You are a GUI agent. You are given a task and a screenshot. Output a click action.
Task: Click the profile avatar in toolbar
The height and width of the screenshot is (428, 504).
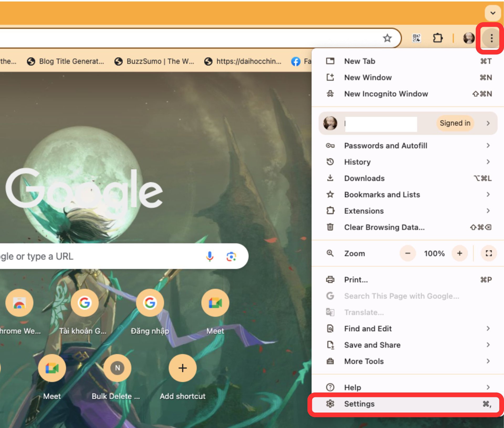pos(469,38)
